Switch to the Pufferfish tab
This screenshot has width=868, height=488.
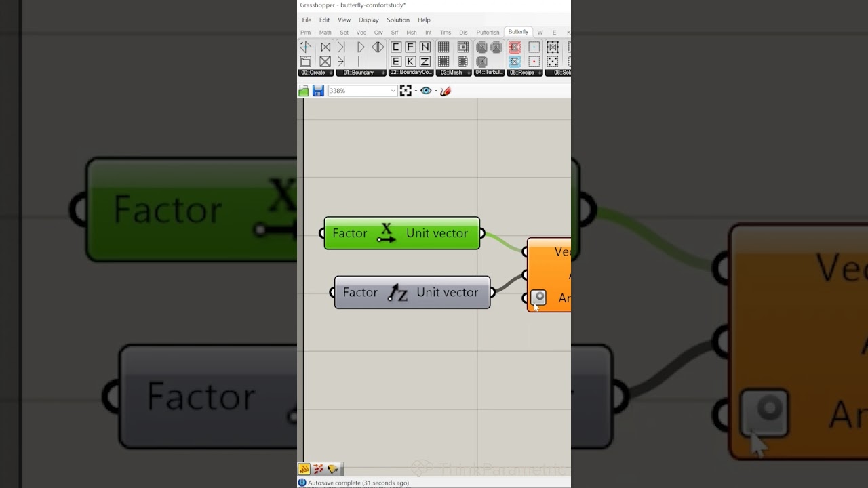coord(488,33)
